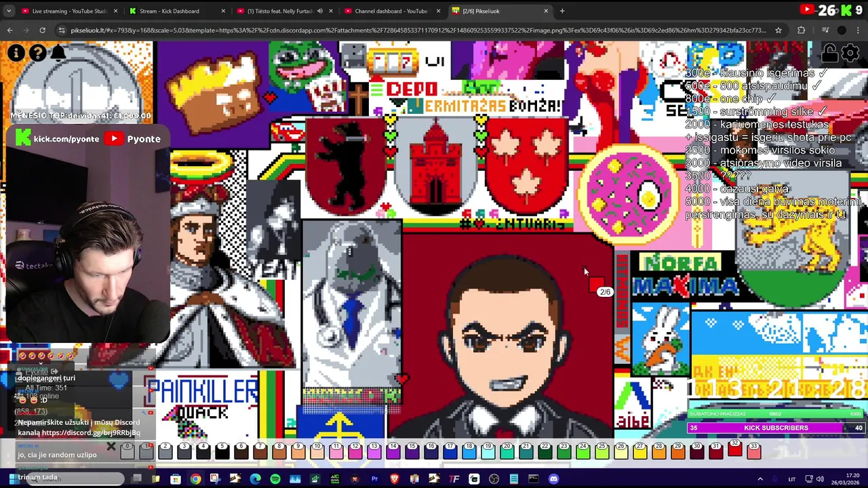
Task: Close the Stream - Kick Dashboard tab
Action: [222, 11]
